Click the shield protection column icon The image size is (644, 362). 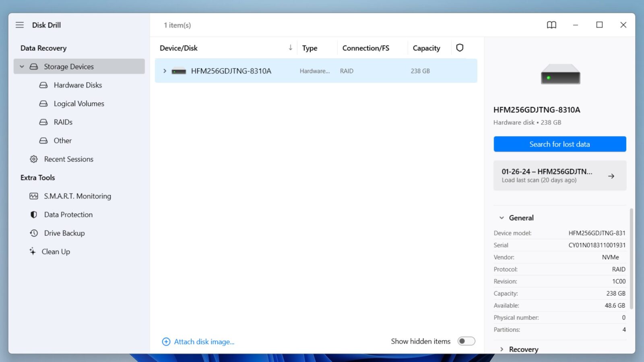point(460,48)
